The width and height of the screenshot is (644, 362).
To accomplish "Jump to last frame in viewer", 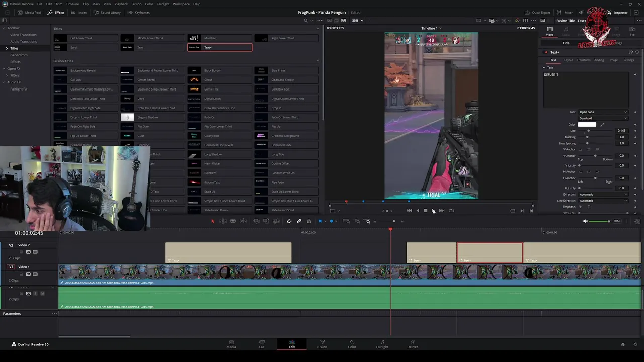I will point(442,211).
